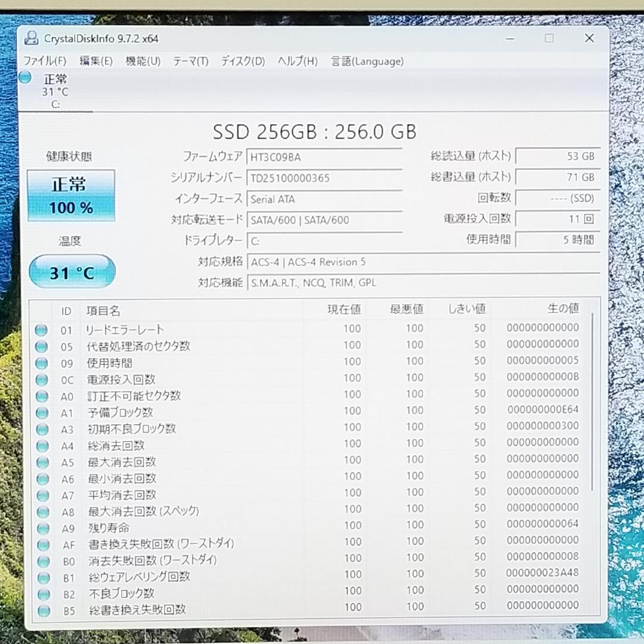Click status icon for A4 総消去回数

[42, 445]
